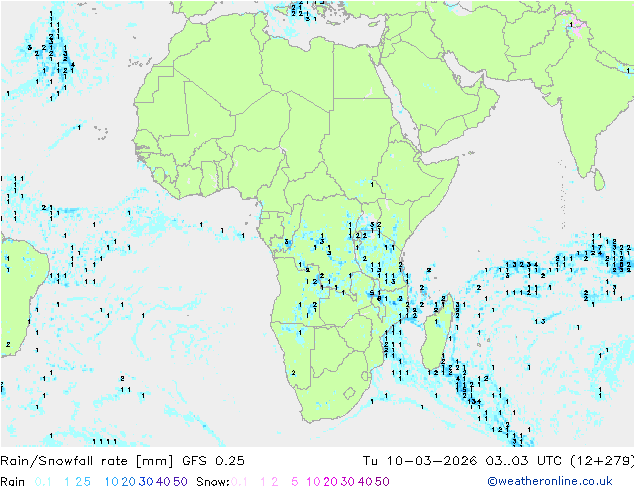Select the 'Rain/Snowfall rate [mm]' title text
This screenshot has width=634, height=490.
click(87, 461)
